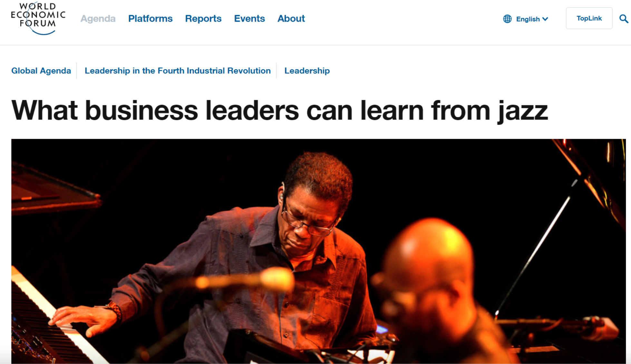Screen dimensions: 631x364
Task: Open the Agenda menu
Action: pyautogui.click(x=98, y=19)
